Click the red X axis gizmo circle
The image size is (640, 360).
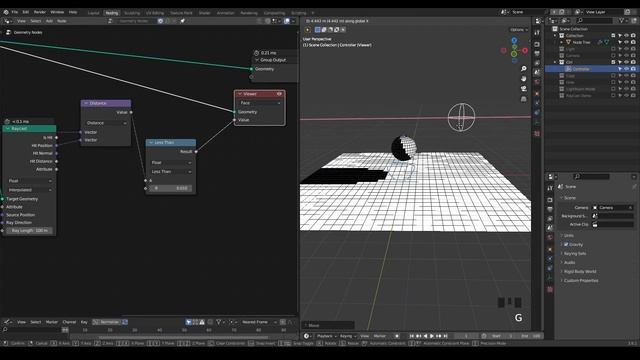(525, 51)
